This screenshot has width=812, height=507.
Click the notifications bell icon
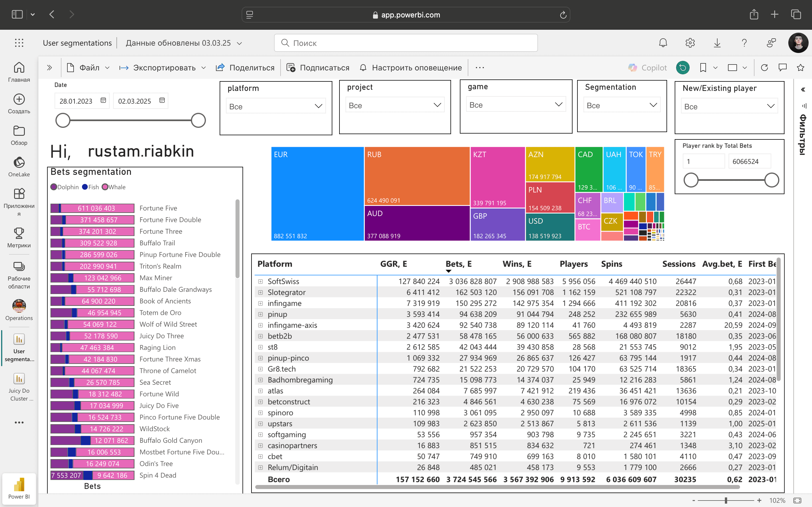663,43
